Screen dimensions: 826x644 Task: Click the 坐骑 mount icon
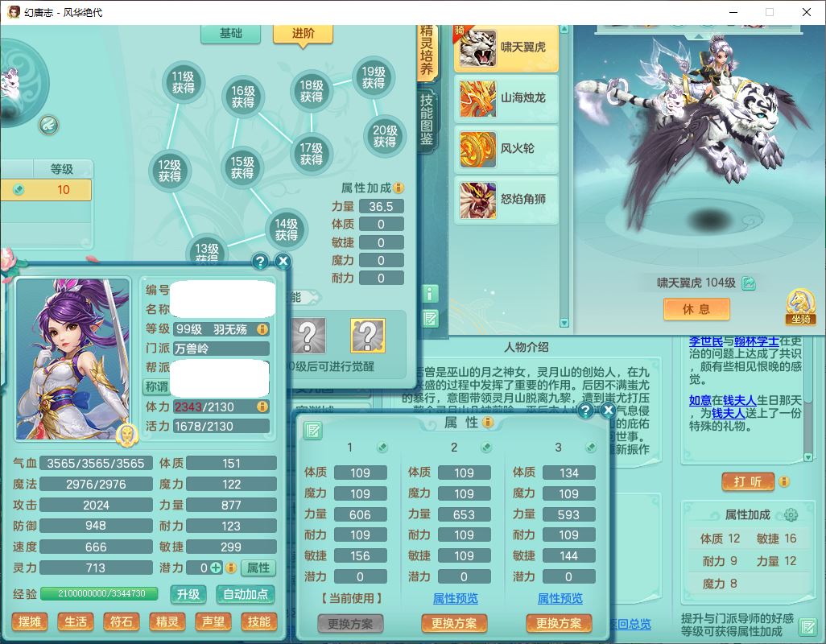800,307
